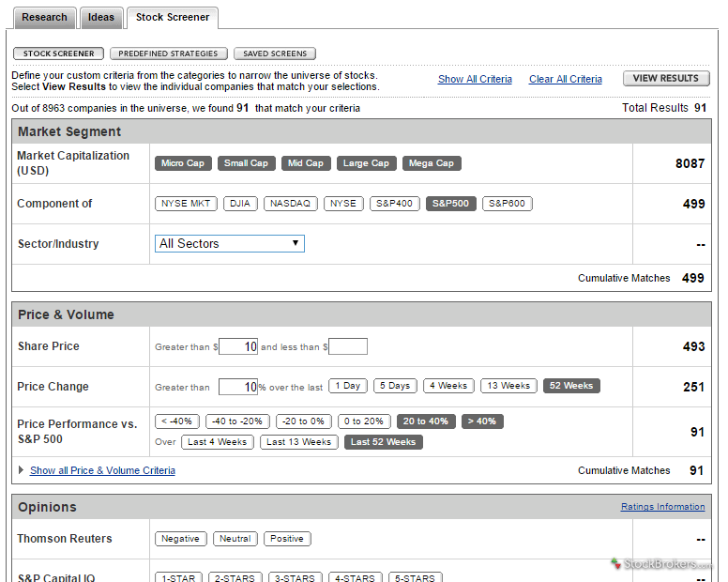Open SAVED SCREENS

275,54
